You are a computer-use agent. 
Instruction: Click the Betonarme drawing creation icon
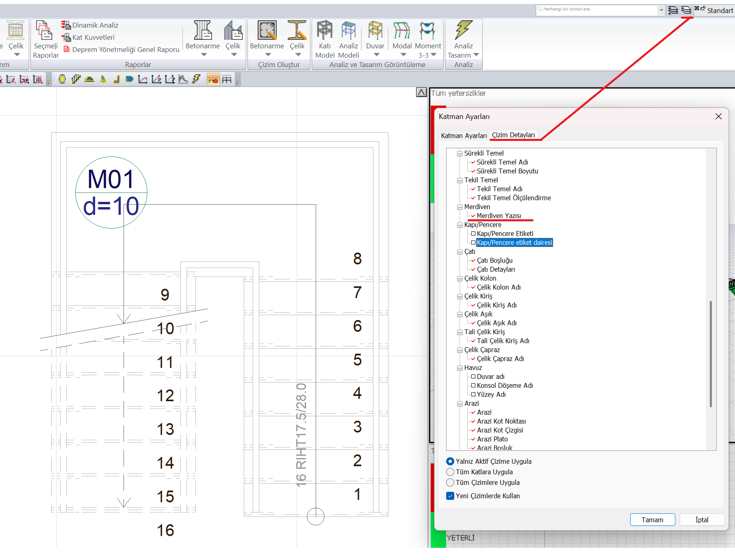coord(267,31)
